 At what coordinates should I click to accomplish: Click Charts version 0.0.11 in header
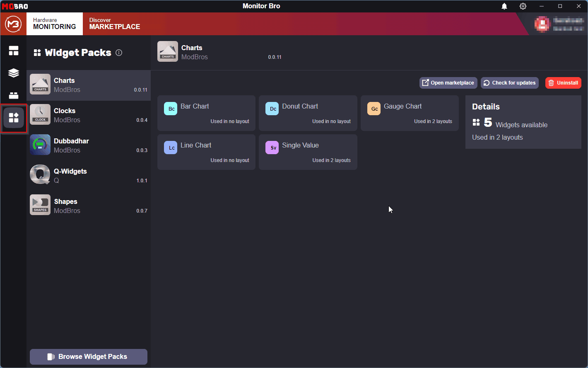tap(275, 57)
